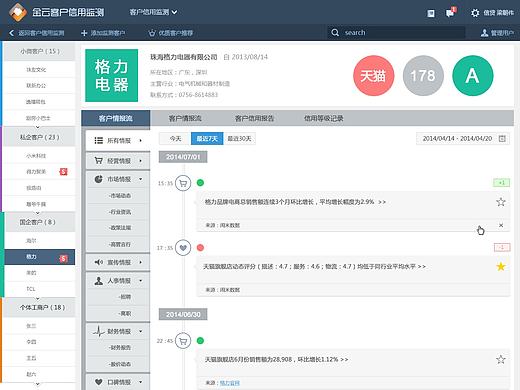Star the 15:35 sales growth entry
520x390 pixels.
coord(501,202)
